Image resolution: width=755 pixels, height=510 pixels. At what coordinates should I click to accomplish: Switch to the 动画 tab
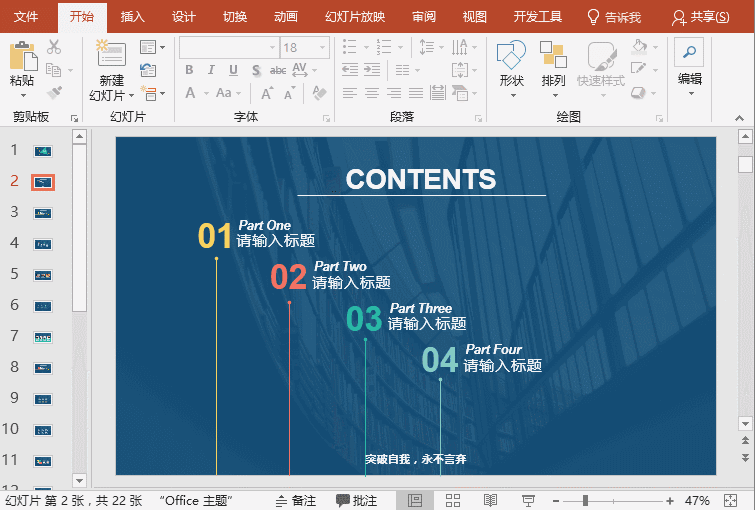(x=285, y=17)
